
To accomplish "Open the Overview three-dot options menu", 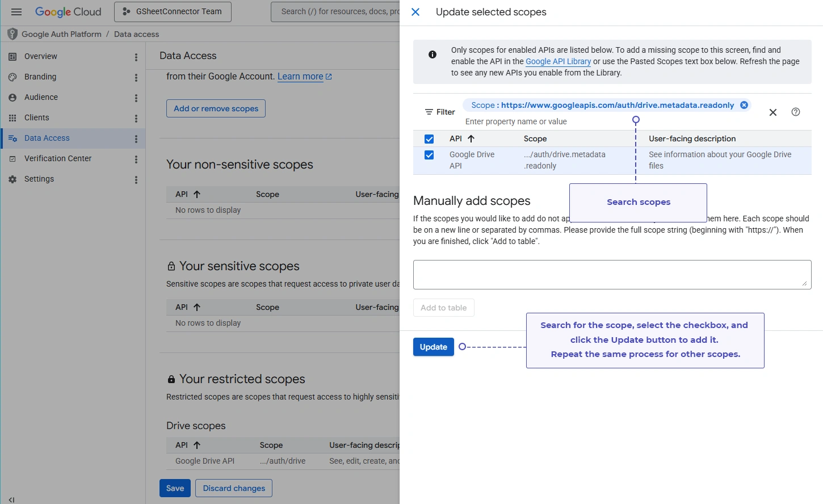I will point(136,57).
